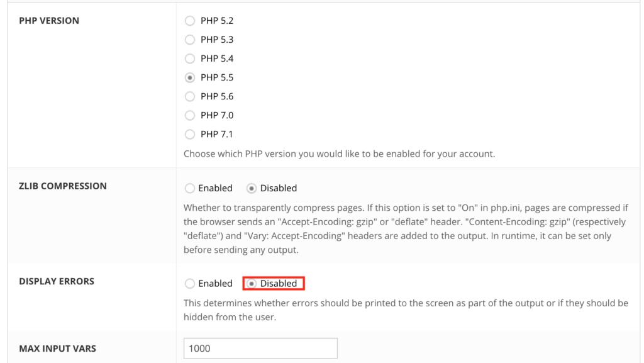Enable Zlib compression
Image resolution: width=644 pixels, height=363 pixels.
pyautogui.click(x=190, y=187)
